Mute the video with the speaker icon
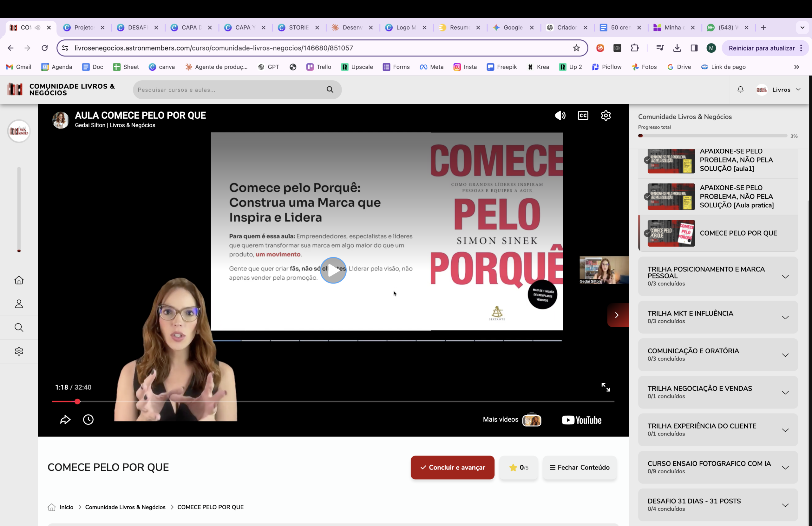This screenshot has height=526, width=812. (x=560, y=116)
